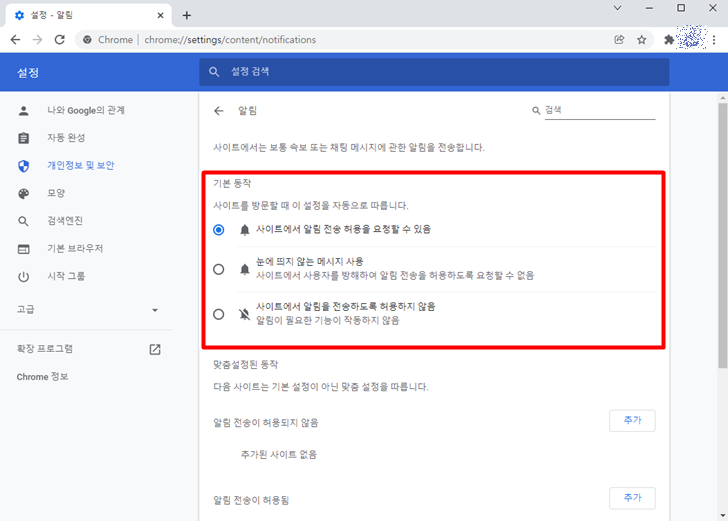Viewport: 728px width, 521px height.
Task: Click the share page icon in address bar
Action: tap(619, 40)
